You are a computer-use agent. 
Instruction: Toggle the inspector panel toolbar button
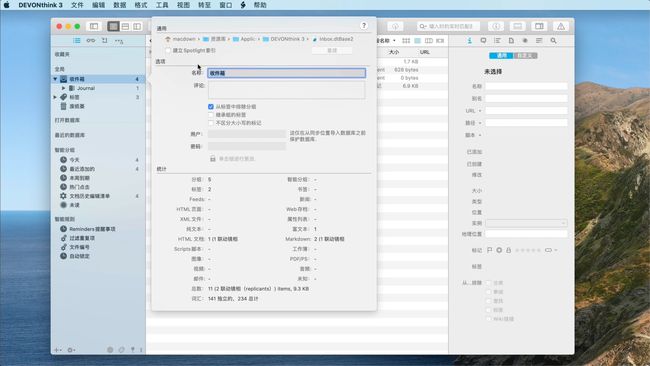click(x=539, y=27)
